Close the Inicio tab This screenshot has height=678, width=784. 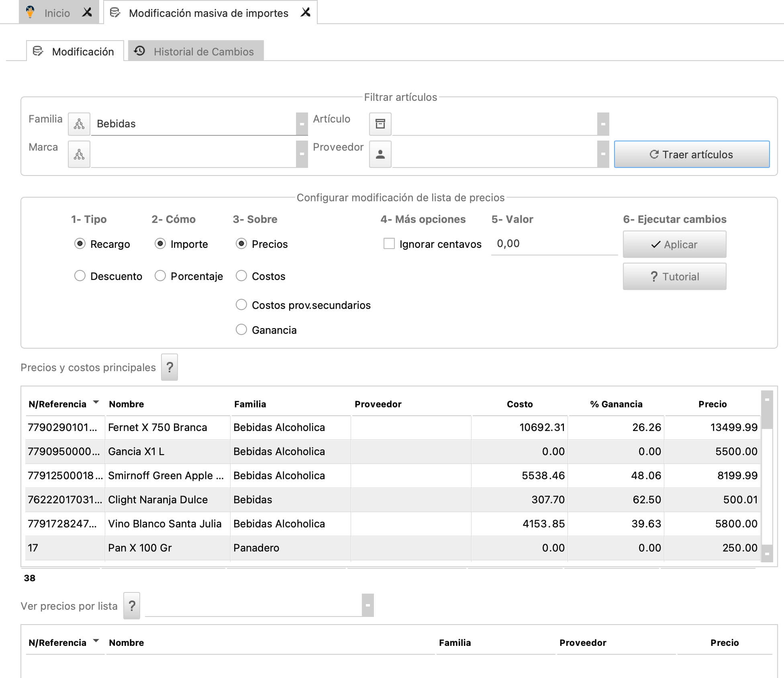point(87,12)
